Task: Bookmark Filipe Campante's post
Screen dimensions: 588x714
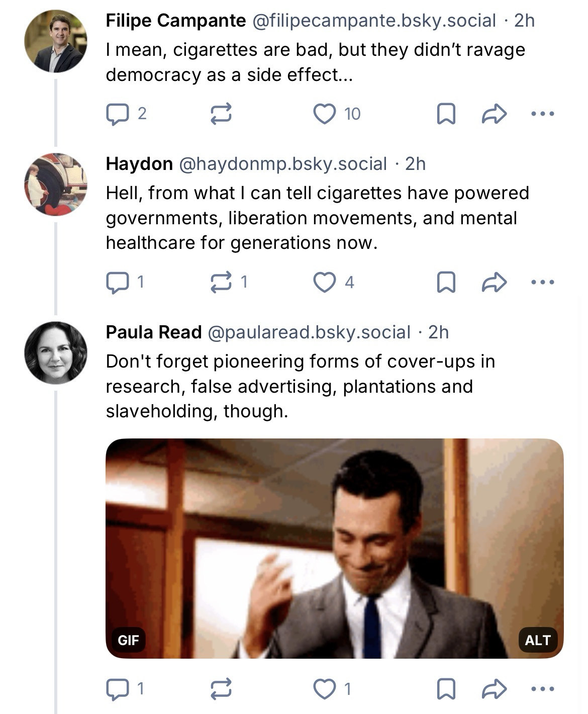Action: [446, 114]
